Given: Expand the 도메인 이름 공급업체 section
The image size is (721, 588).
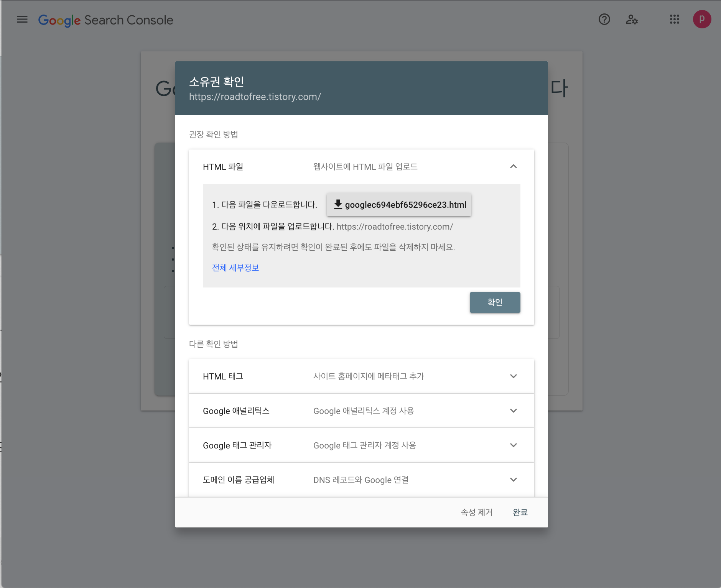Looking at the screenshot, I should [x=513, y=480].
